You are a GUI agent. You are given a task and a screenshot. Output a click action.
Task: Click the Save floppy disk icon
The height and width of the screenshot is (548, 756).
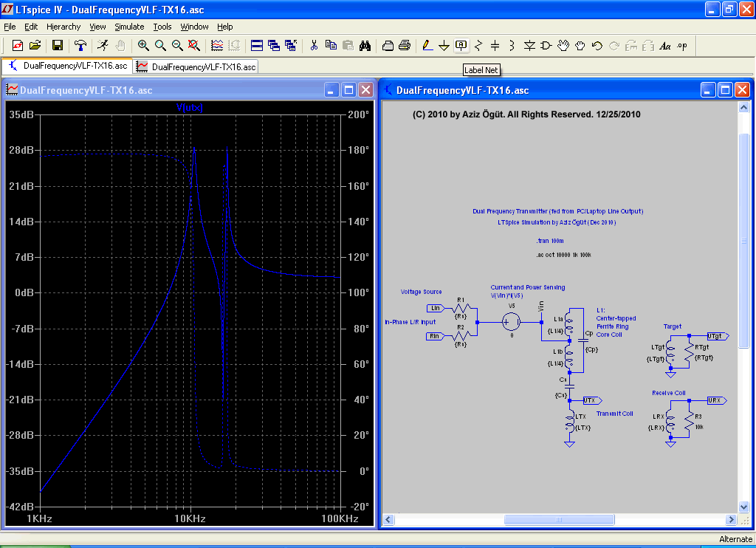click(x=57, y=46)
